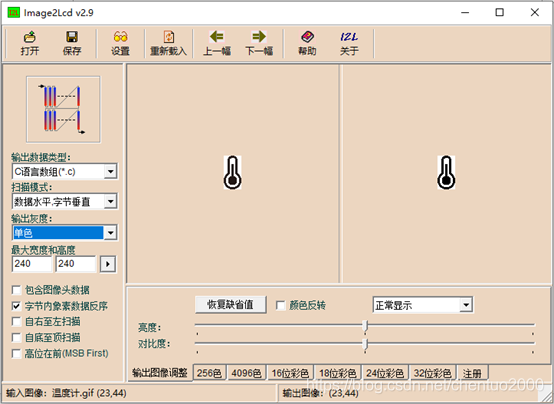Click the maximum height field showing 240

76,264
